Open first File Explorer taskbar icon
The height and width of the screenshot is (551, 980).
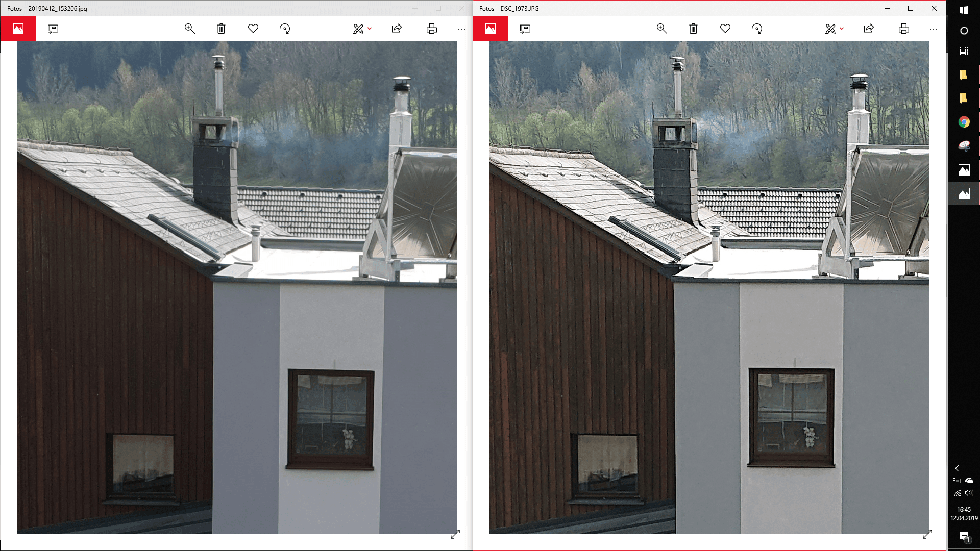coord(964,75)
